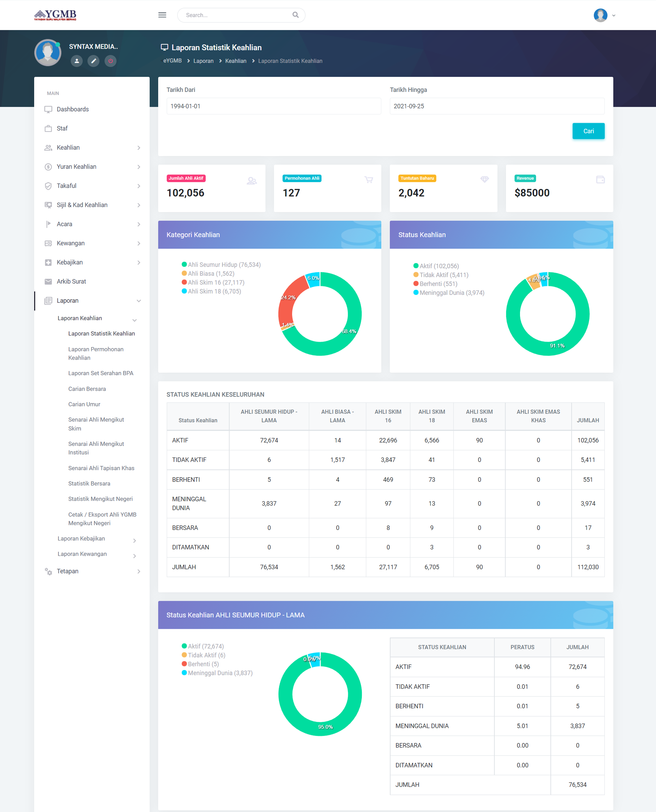Click the Tarikh Dari date field
Viewport: 656px width, 812px height.
tap(274, 106)
